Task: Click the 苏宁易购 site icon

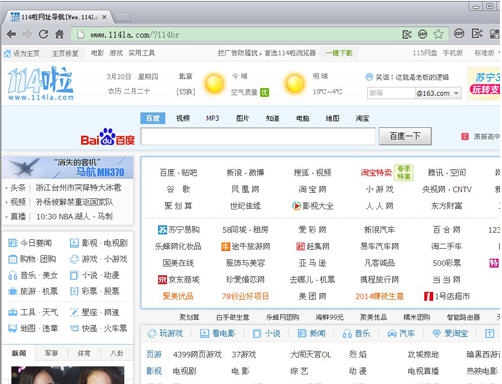Action: pyautogui.click(x=162, y=229)
